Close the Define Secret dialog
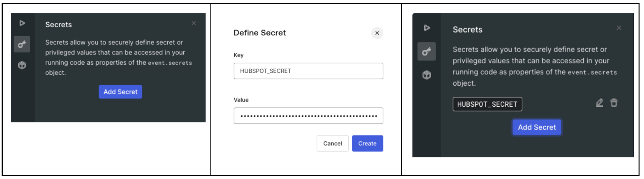The width and height of the screenshot is (644, 179). pyautogui.click(x=377, y=33)
